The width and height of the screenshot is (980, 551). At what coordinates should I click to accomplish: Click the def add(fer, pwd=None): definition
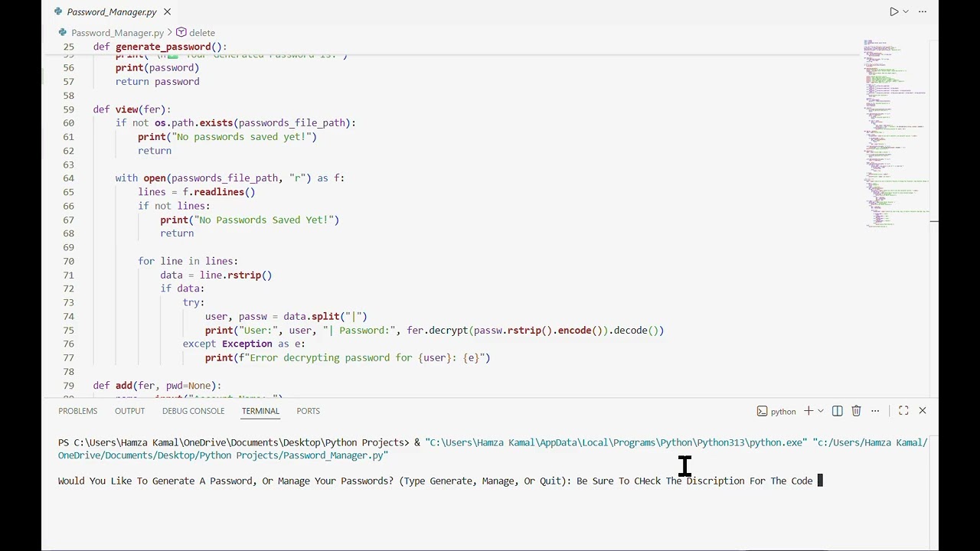pos(157,386)
